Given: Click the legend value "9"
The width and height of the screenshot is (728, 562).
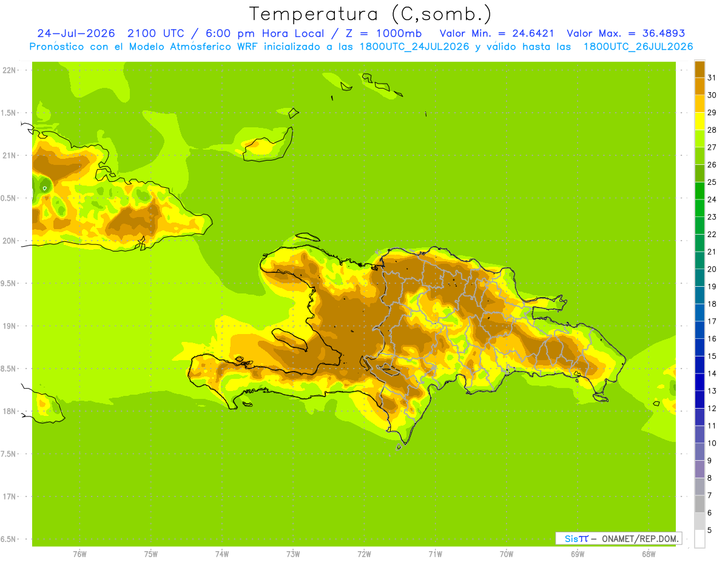Looking at the screenshot, I should pyautogui.click(x=710, y=460).
